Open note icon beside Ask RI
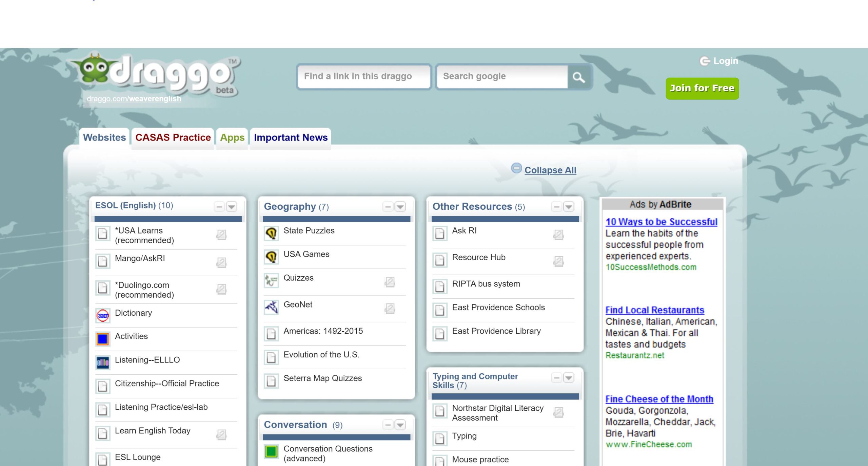868x466 pixels. click(x=558, y=235)
